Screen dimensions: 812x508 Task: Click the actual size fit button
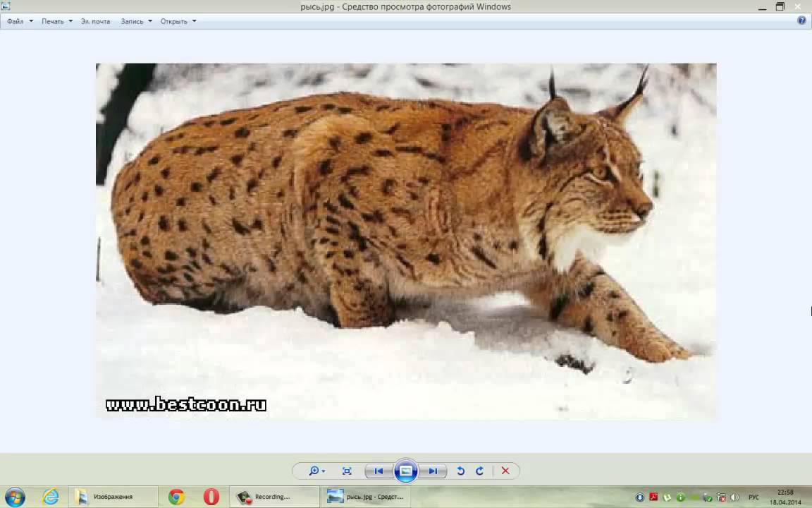pos(347,471)
